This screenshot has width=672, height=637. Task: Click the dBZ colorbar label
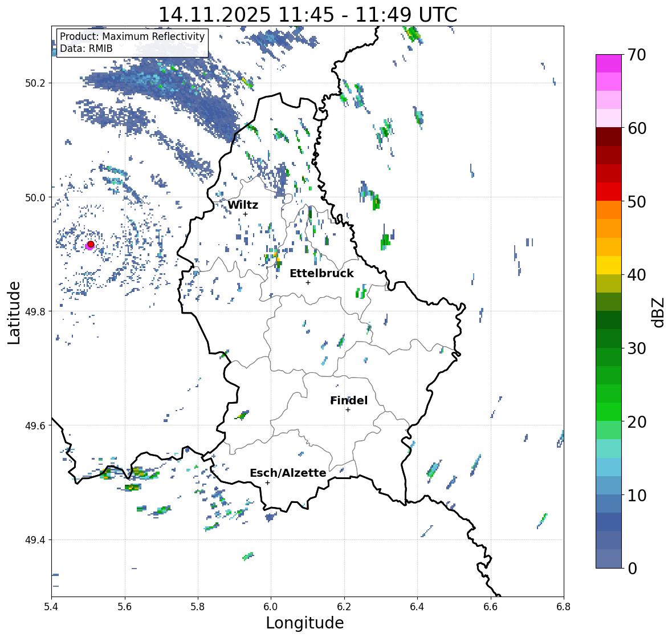(x=659, y=312)
